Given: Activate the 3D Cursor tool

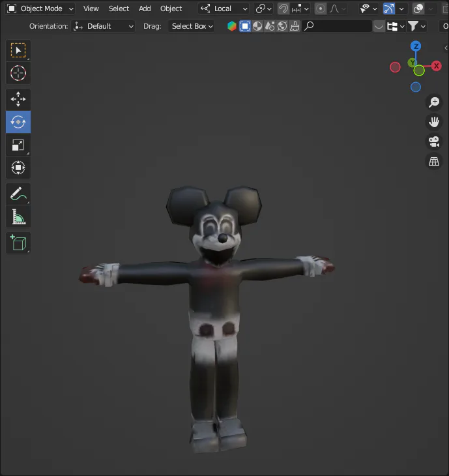Looking at the screenshot, I should coord(18,73).
